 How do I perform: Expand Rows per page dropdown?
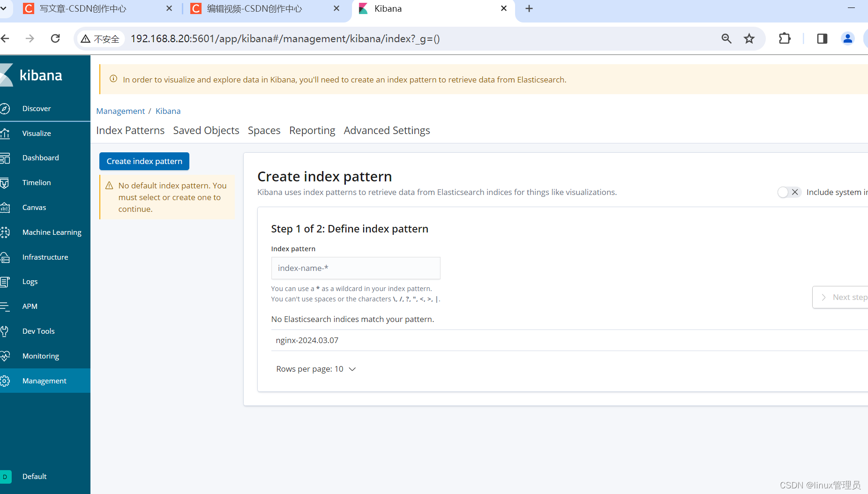click(316, 369)
